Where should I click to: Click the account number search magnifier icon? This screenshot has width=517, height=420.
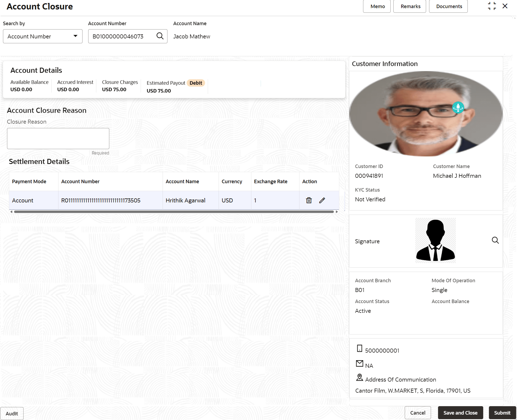(160, 36)
